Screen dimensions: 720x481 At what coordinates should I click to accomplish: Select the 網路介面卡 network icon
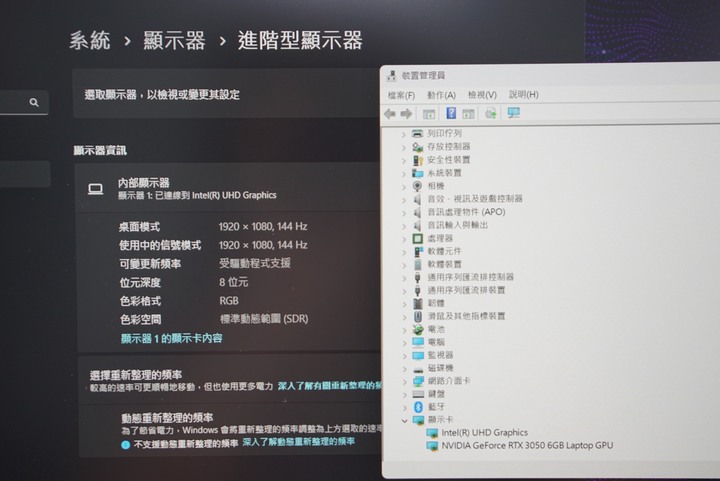[418, 381]
